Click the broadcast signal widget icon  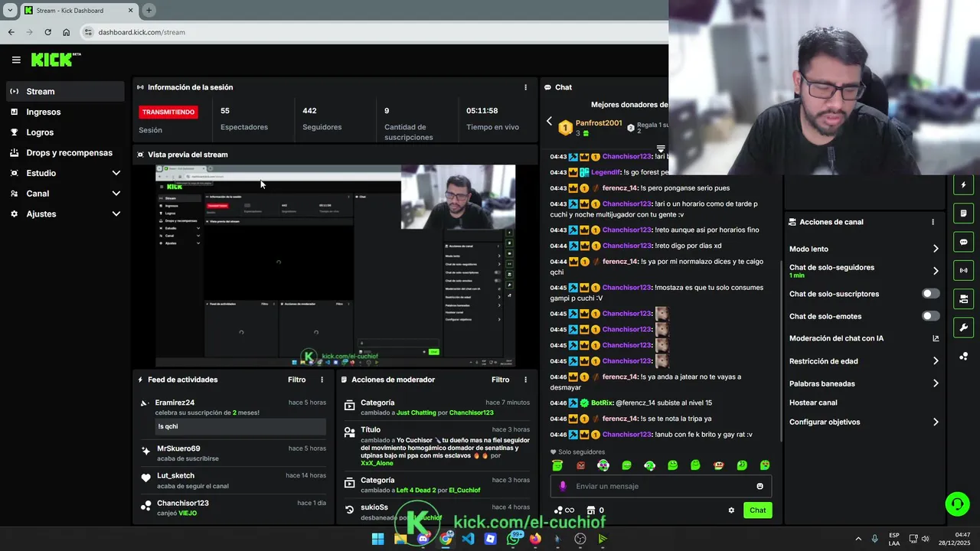point(963,270)
